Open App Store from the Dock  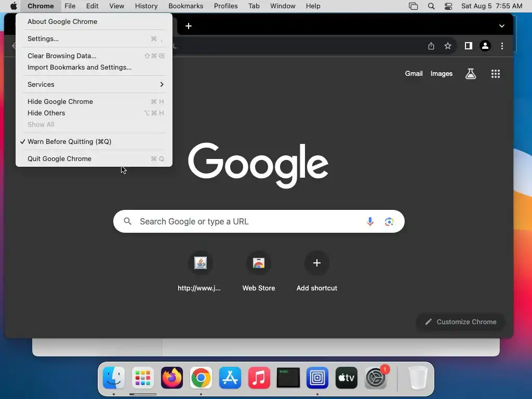coord(230,378)
